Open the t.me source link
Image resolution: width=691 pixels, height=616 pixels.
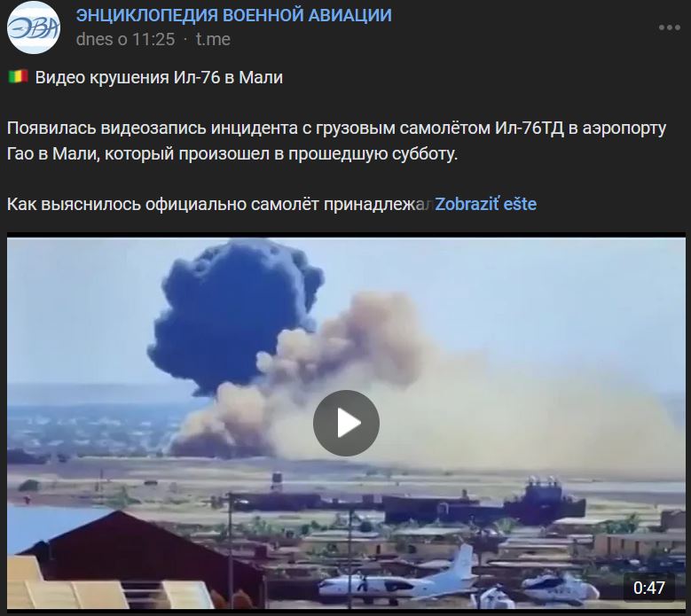213,40
